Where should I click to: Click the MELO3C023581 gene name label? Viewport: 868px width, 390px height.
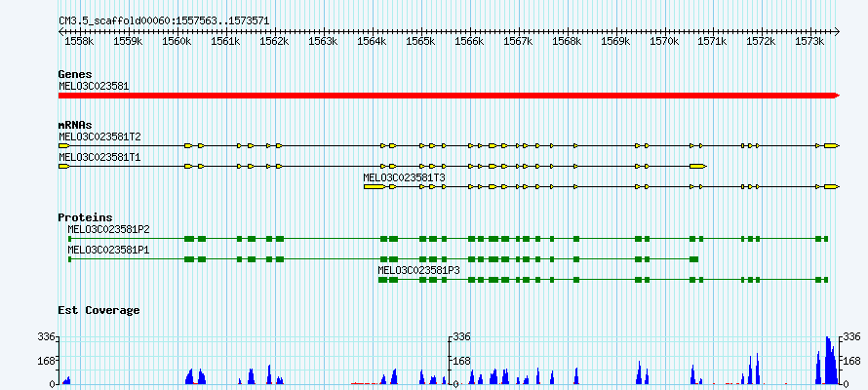94,86
